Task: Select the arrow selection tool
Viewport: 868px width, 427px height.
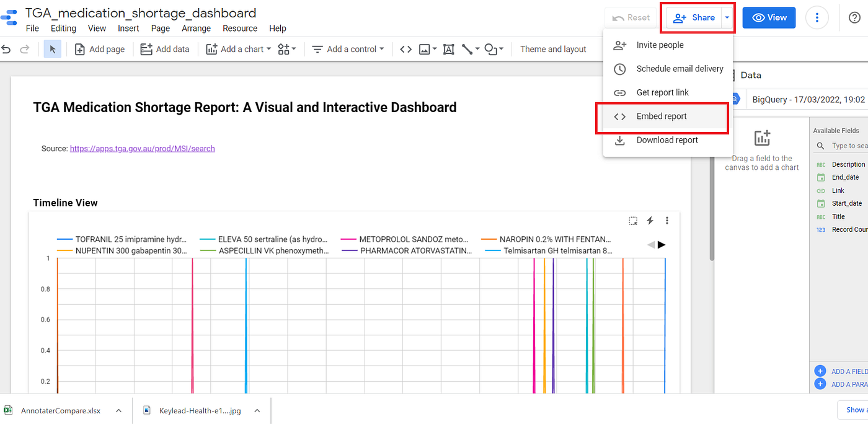Action: 52,49
